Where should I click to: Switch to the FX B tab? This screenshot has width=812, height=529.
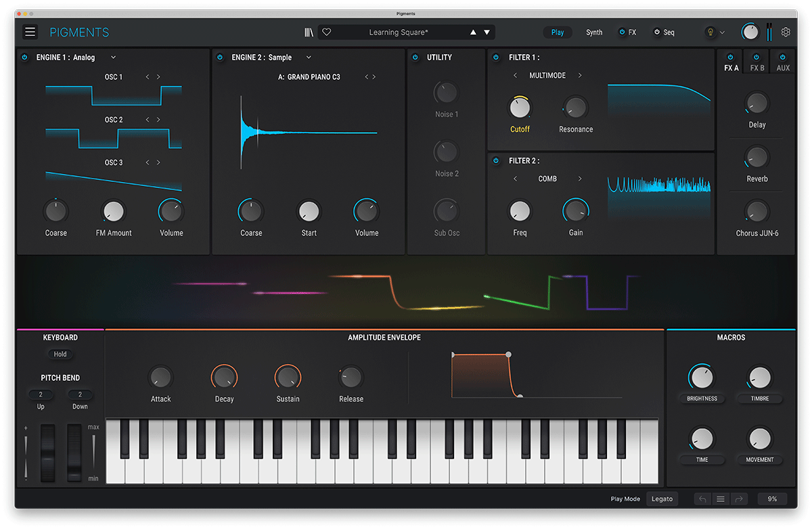[x=757, y=68]
